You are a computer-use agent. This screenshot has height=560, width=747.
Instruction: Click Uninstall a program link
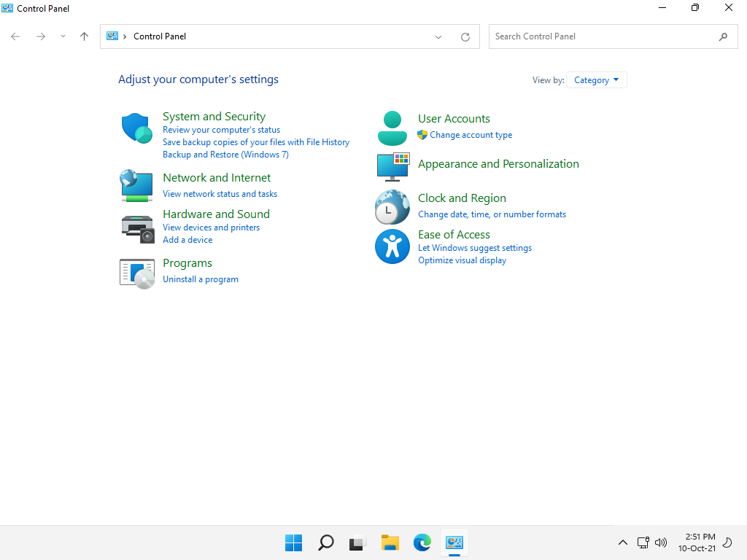click(201, 279)
